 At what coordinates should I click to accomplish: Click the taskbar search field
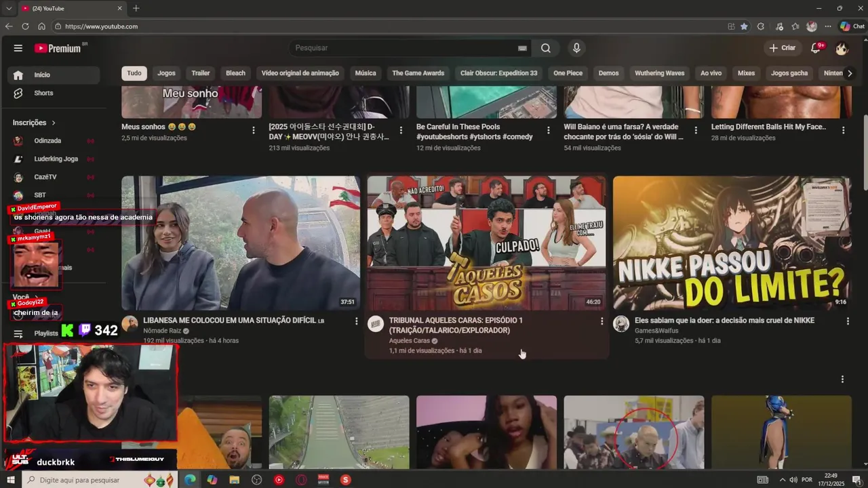pos(100,480)
